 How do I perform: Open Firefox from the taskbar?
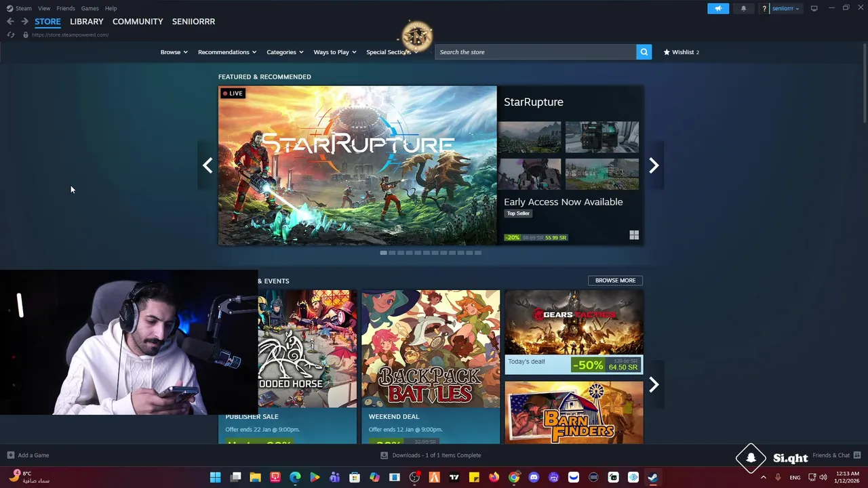[494, 477]
